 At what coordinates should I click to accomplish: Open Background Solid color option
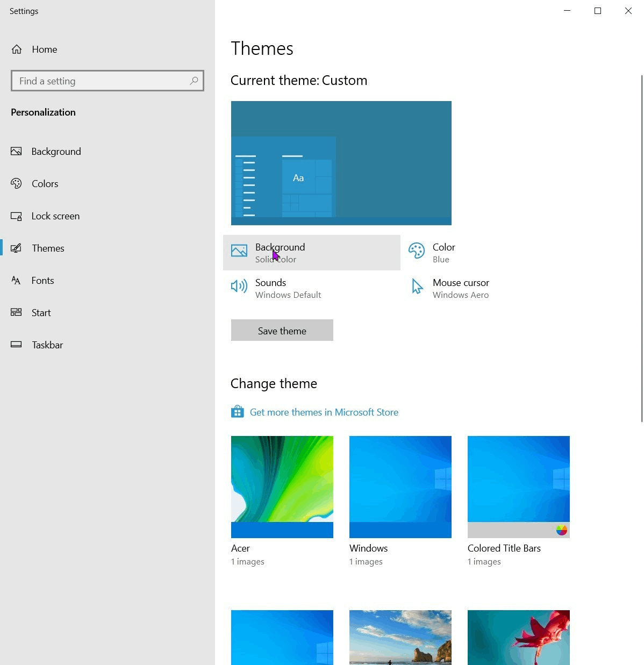312,253
